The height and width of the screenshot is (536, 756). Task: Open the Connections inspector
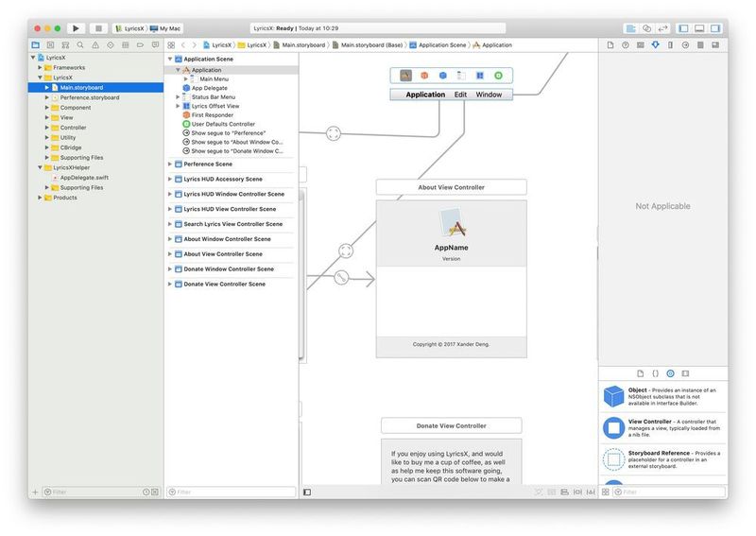pos(685,44)
